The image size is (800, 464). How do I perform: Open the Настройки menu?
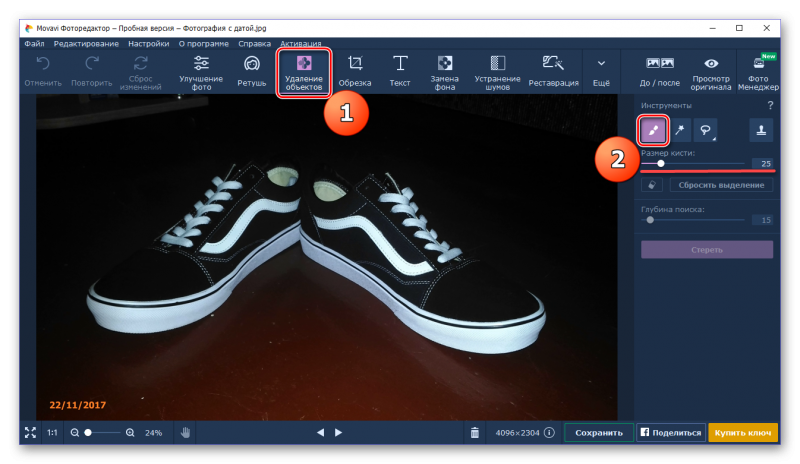(148, 44)
